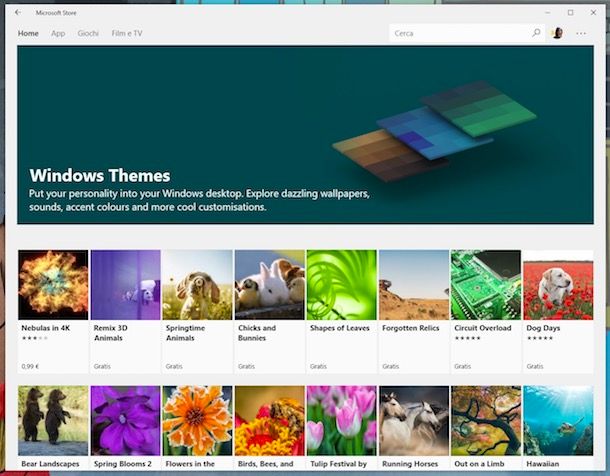Screen dimensions: 610x476
Task: Open Shapes of Leaves thumbnail
Action: click(x=342, y=285)
